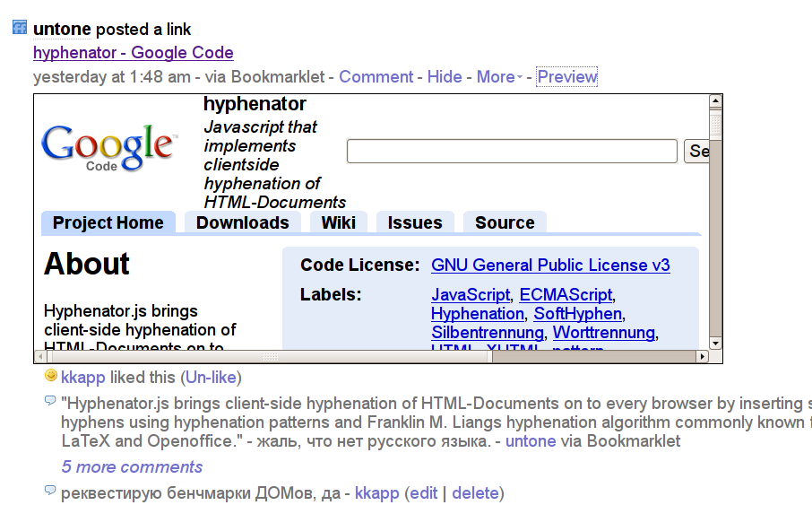The width and height of the screenshot is (812, 505).
Task: Click the untone author name in the post header
Action: pos(62,29)
